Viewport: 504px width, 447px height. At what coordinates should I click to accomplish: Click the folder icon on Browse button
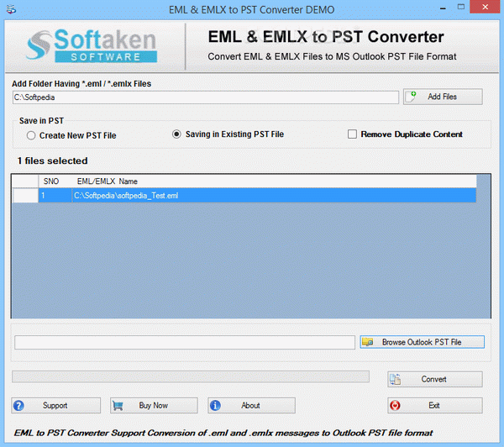[367, 342]
